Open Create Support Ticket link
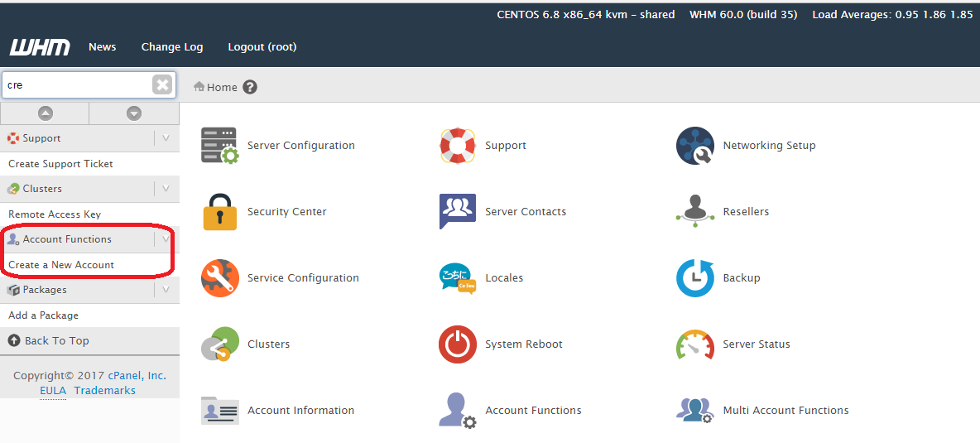Screen dimensions: 980x443 coord(60,164)
